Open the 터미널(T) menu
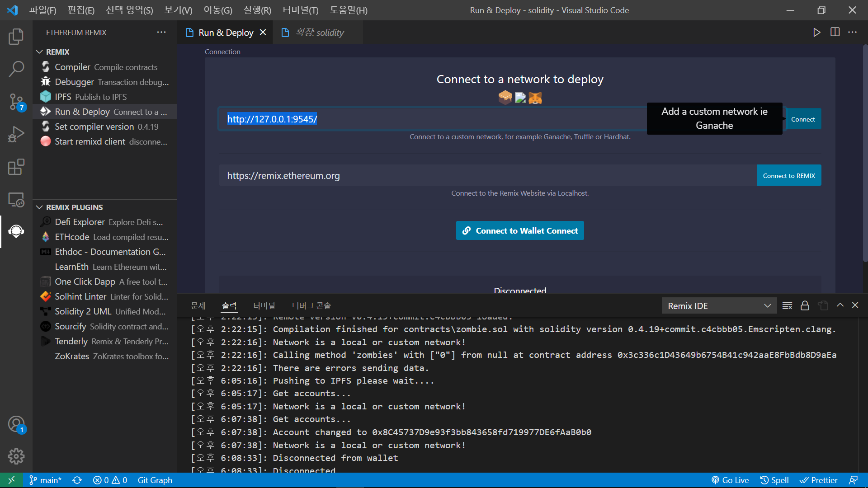 pos(300,10)
